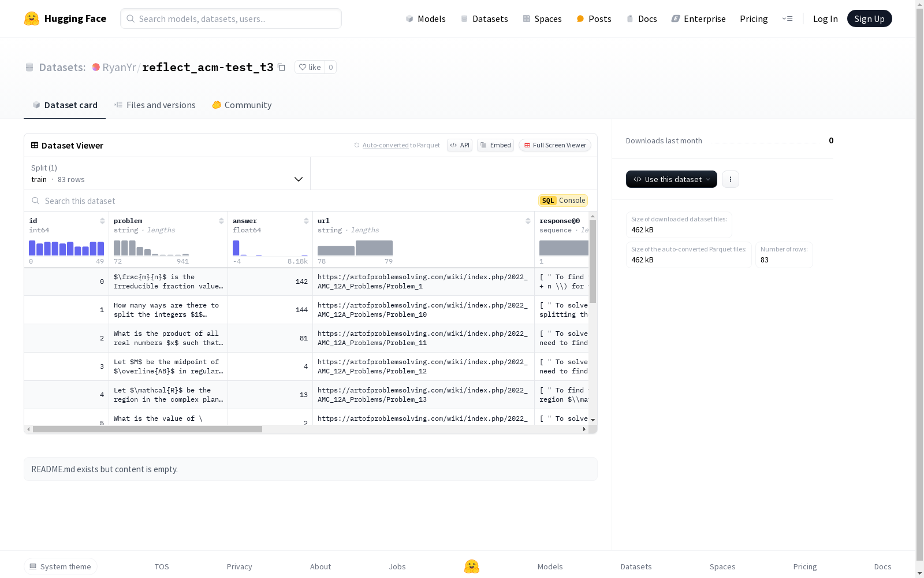
Task: Copy dataset name with the copy icon
Action: [x=281, y=67]
